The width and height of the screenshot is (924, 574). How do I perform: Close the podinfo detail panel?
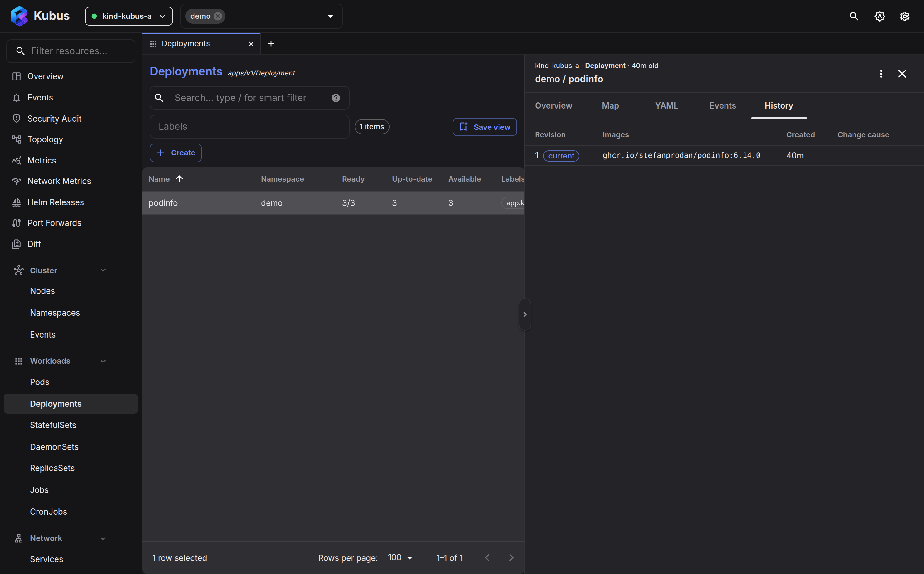(902, 74)
